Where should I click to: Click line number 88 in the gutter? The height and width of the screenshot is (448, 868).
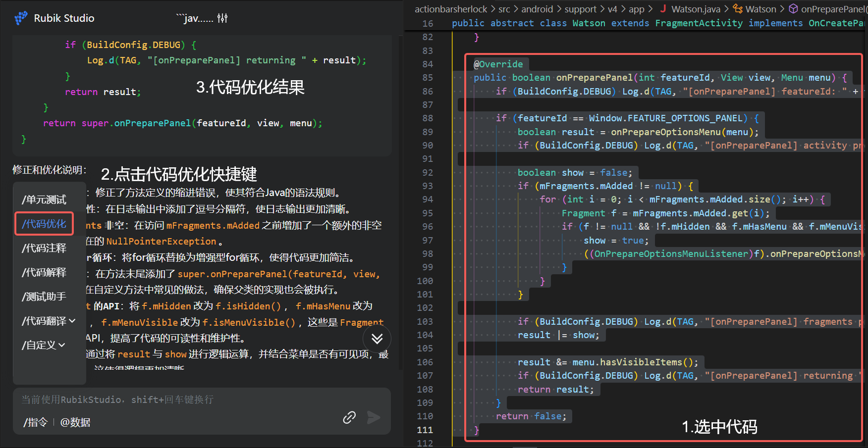click(428, 118)
